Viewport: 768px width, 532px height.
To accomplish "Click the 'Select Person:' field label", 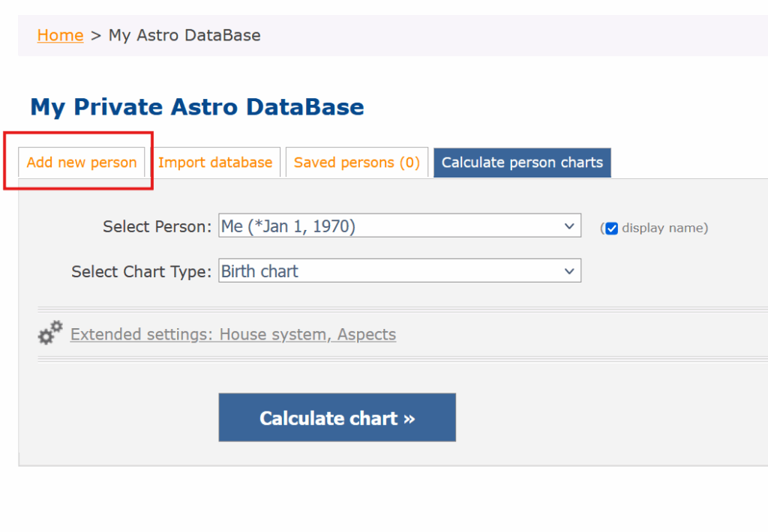I will (157, 226).
